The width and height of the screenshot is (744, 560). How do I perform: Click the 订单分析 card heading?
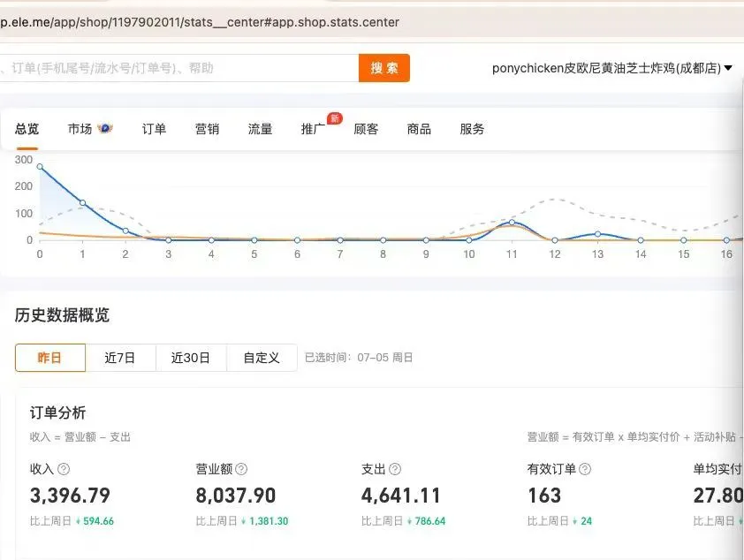coord(58,412)
